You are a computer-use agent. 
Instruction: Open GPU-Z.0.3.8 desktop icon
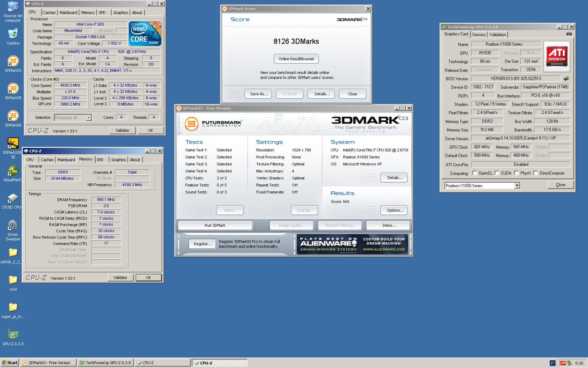[x=13, y=337]
